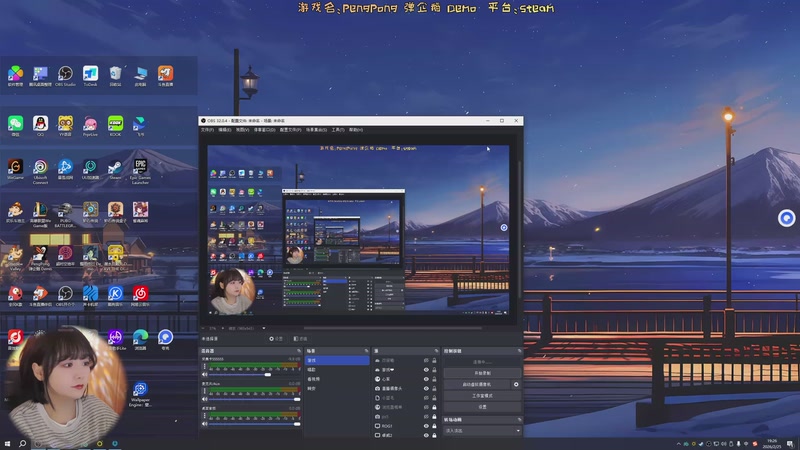
Task: Select the highlighted first scene in list
Action: click(x=337, y=360)
